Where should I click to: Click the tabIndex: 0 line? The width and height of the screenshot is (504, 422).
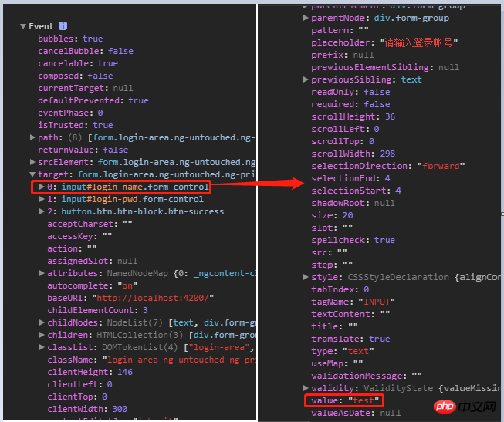coord(340,289)
